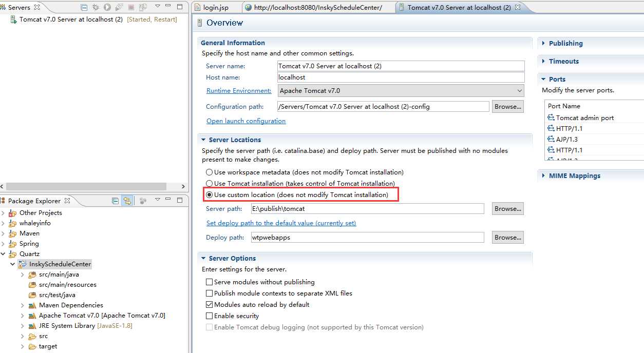Screen dimensions: 644x353
Task: Stop the server with the red square
Action: [131, 7]
